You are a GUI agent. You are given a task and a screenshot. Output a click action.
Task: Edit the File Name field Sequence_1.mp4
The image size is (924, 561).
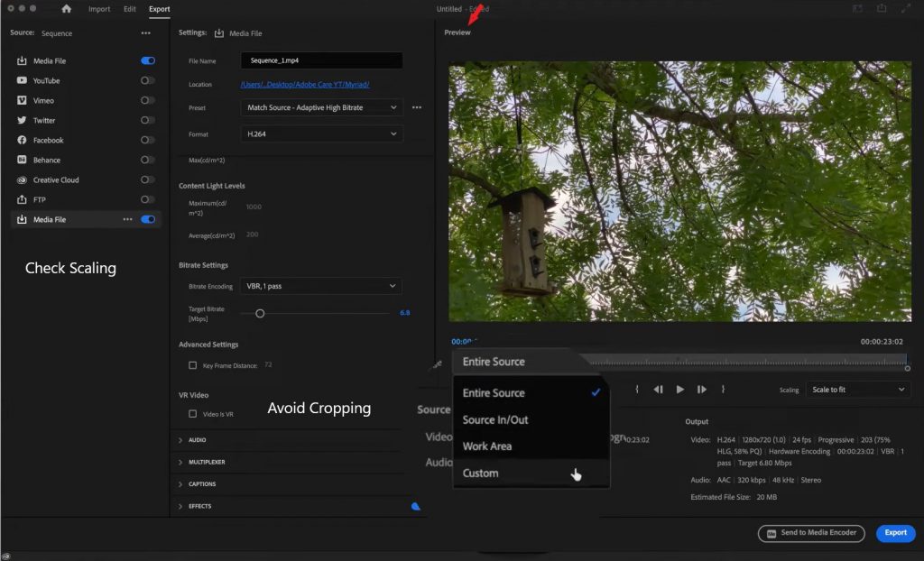click(322, 60)
